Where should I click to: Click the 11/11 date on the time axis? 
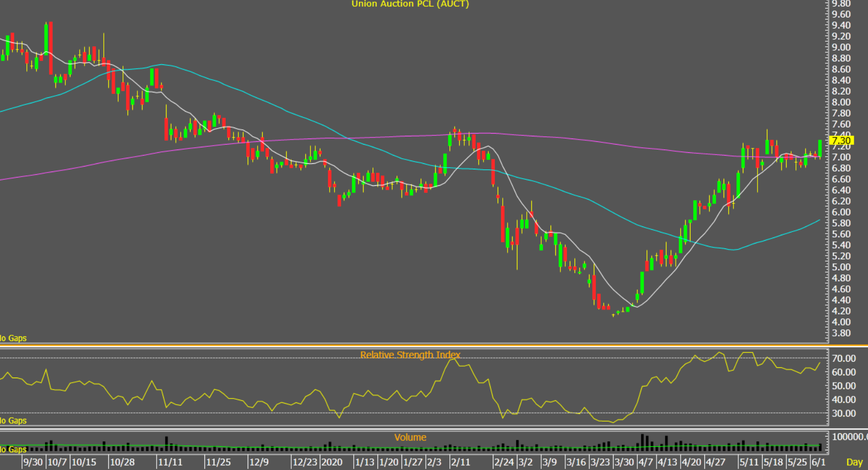tap(170, 462)
